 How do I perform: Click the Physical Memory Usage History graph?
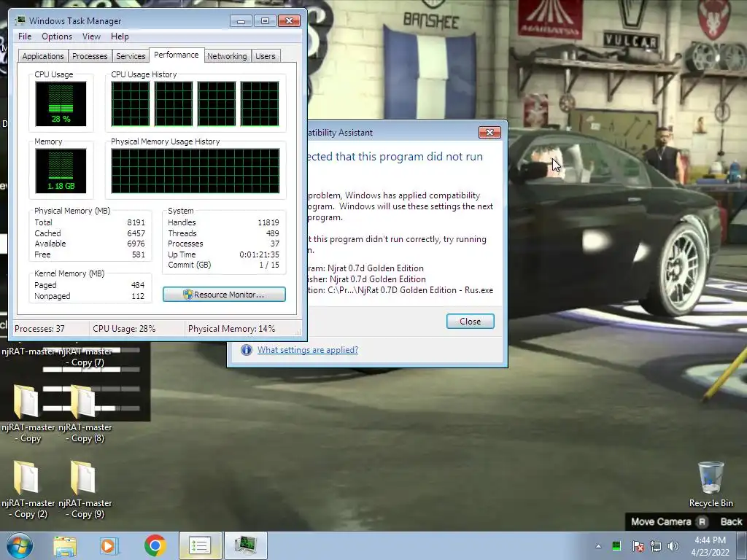coord(196,171)
